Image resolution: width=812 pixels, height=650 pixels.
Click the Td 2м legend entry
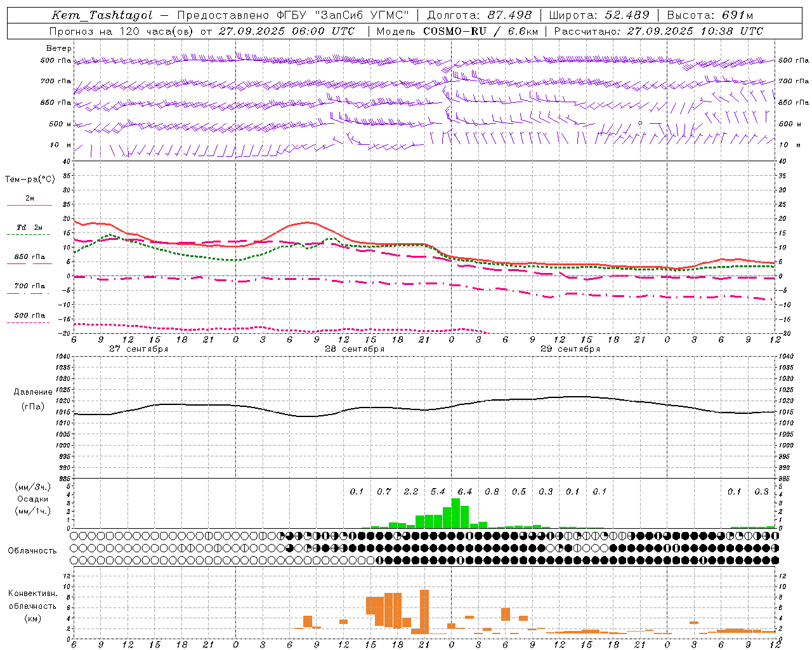tap(29, 227)
